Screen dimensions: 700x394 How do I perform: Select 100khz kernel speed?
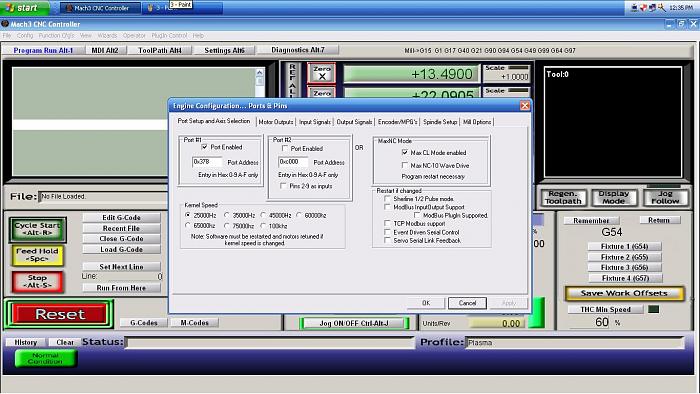[263, 226]
